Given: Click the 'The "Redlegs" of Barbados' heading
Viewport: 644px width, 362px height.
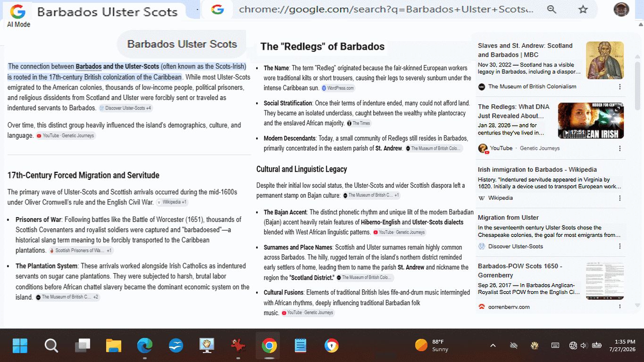Looking at the screenshot, I should tap(322, 46).
